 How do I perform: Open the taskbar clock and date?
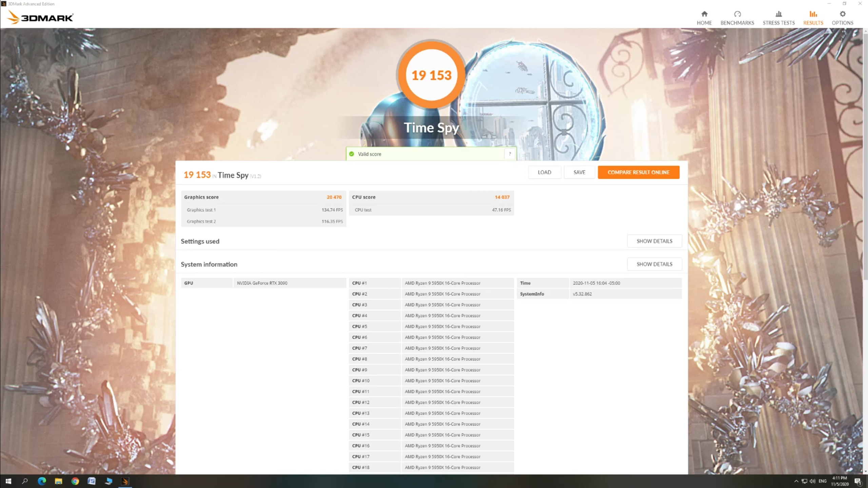point(840,481)
